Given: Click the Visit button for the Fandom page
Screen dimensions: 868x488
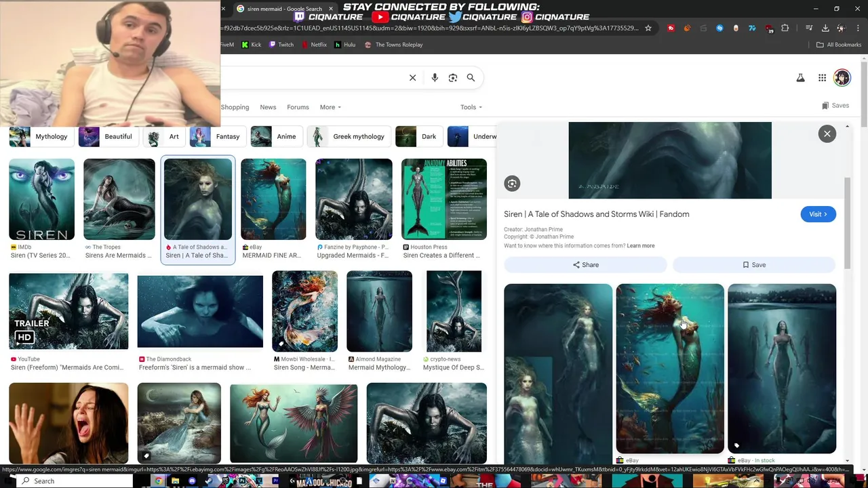Looking at the screenshot, I should click(818, 214).
